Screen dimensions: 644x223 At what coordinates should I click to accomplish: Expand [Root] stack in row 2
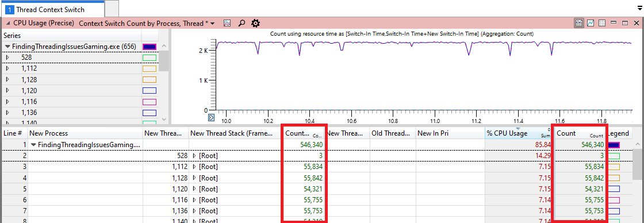pos(194,156)
